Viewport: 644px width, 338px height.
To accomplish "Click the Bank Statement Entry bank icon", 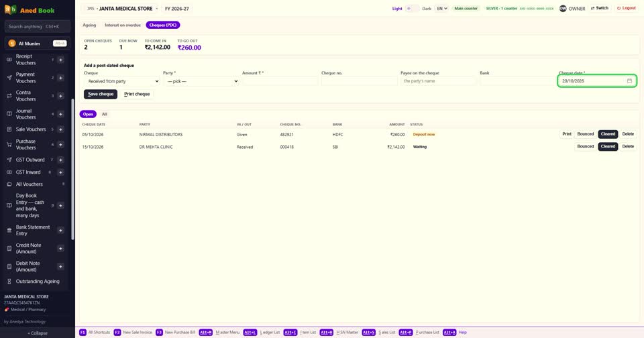I will click(9, 231).
